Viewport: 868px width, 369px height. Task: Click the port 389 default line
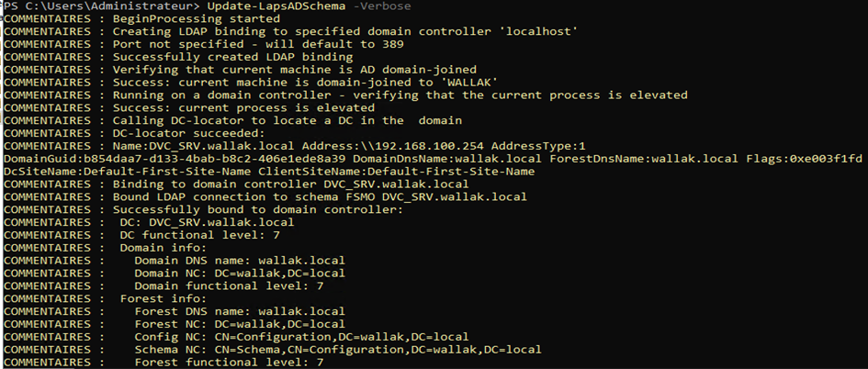click(204, 44)
